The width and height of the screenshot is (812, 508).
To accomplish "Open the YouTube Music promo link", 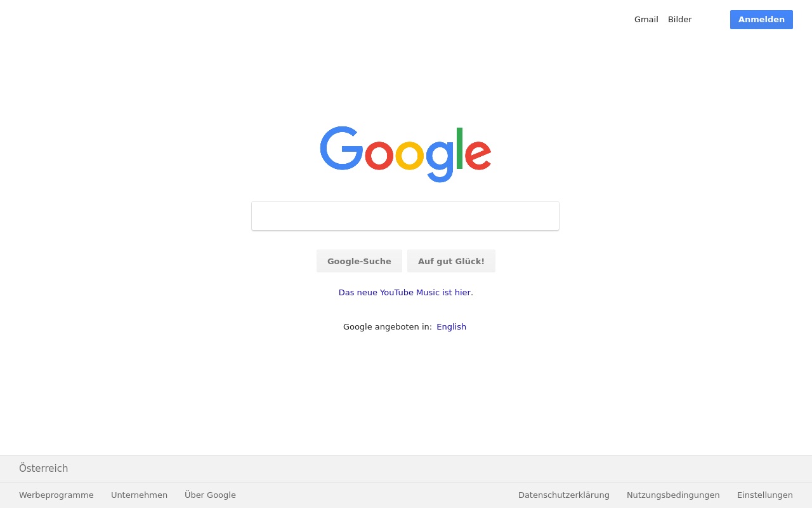I will (406, 293).
